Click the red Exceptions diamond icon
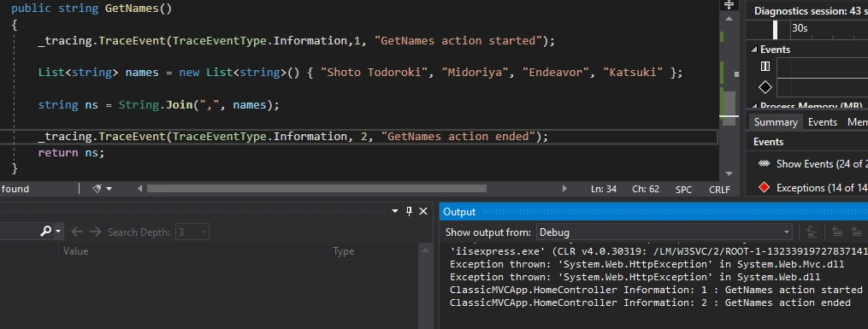The image size is (868, 329). tap(765, 187)
